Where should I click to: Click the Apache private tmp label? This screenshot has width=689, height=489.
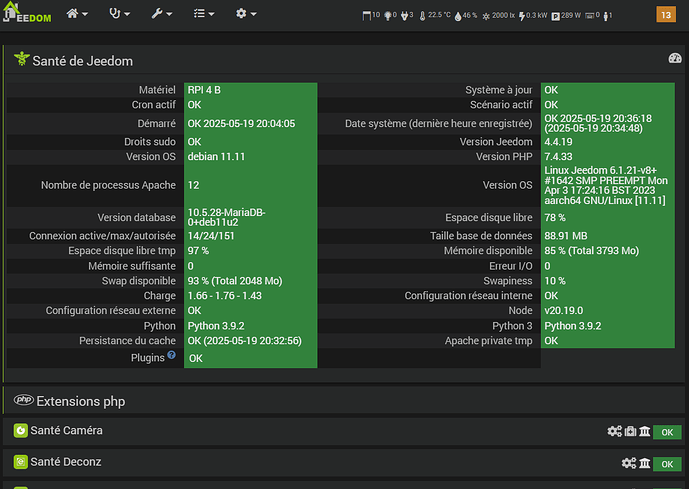488,341
